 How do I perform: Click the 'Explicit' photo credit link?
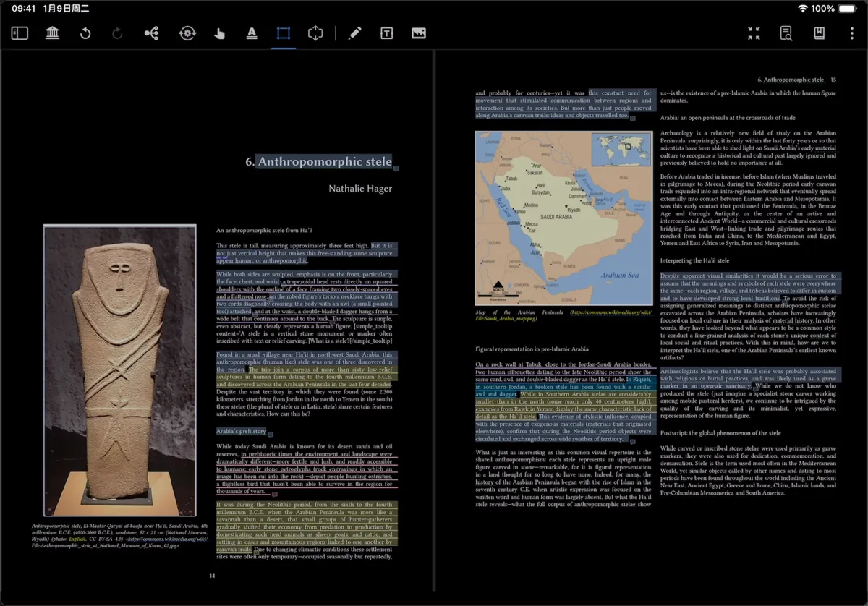click(x=77, y=539)
